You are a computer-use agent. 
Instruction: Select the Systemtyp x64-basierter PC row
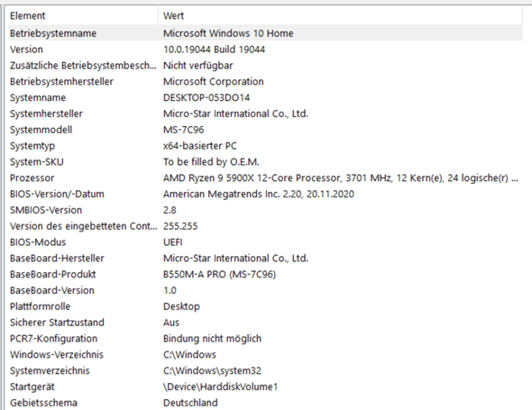click(x=265, y=146)
